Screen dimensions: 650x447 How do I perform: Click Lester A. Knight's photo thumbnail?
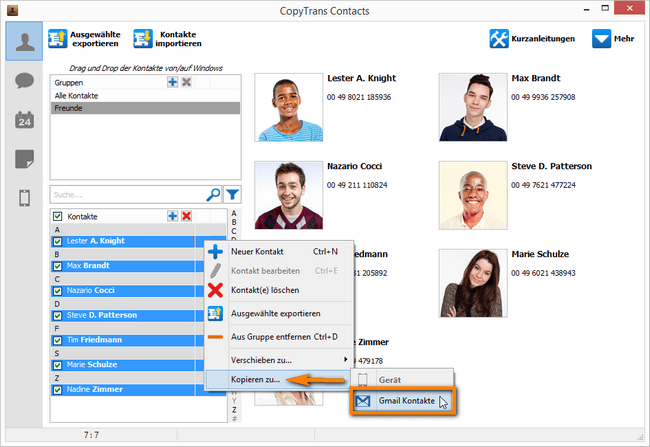(x=289, y=107)
